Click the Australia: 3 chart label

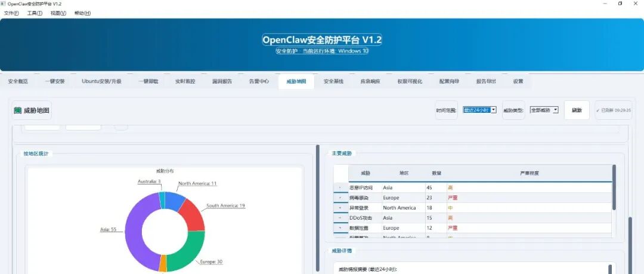click(149, 181)
